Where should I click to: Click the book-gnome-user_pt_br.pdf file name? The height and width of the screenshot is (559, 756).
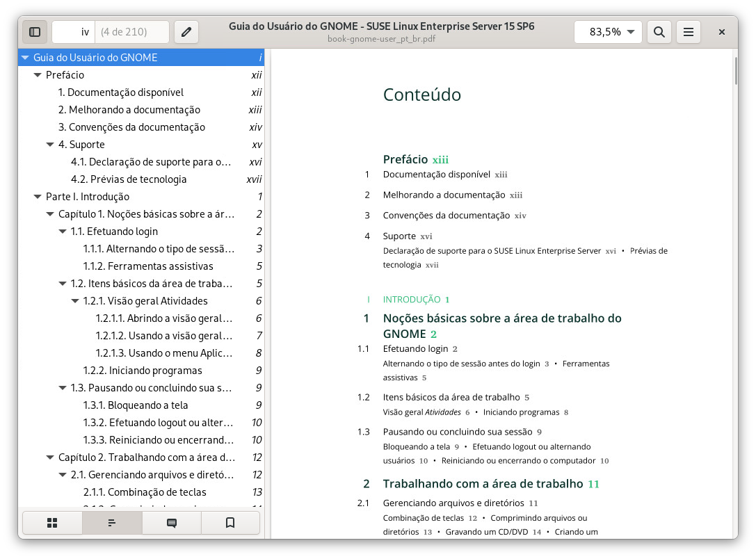click(x=381, y=39)
